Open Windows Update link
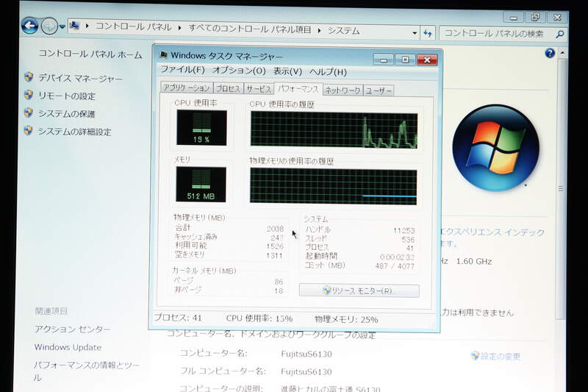Viewport: 588px width, 392px height. coord(68,347)
